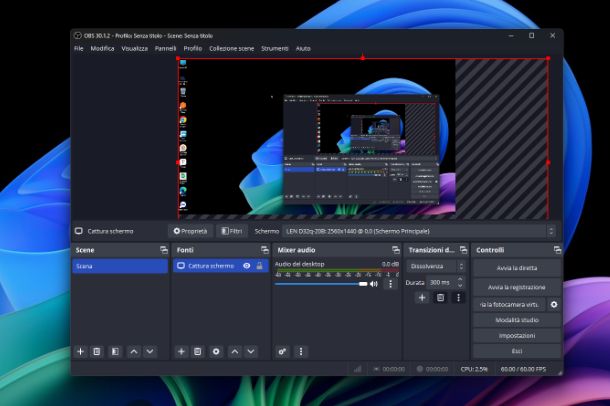Open the Profilo menu
The image size is (610, 406).
(x=193, y=49)
